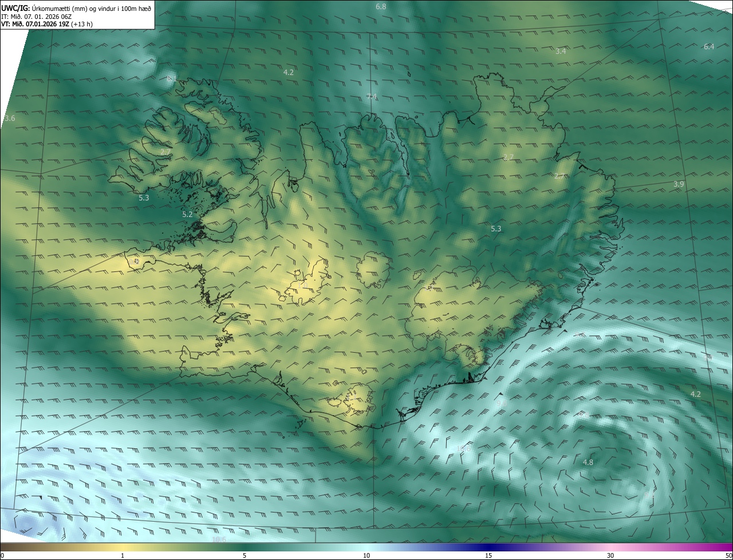Image resolution: width=733 pixels, height=560 pixels.
Task: Click the 5.2 precipitation value on the map
Action: click(x=187, y=214)
